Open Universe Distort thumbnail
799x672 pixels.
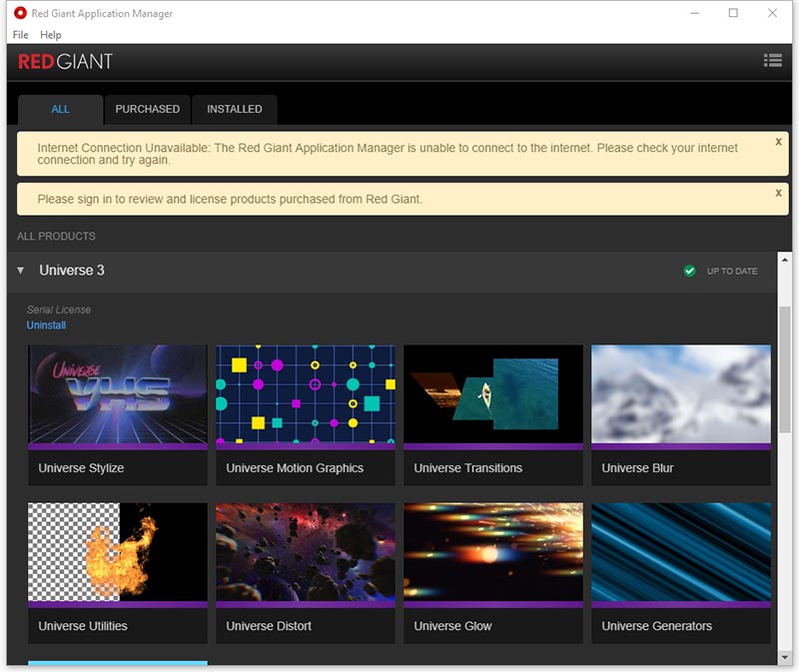(x=306, y=552)
